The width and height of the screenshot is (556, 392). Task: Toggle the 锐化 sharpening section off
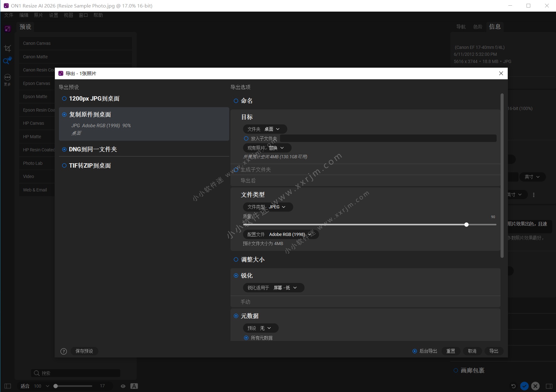(236, 276)
